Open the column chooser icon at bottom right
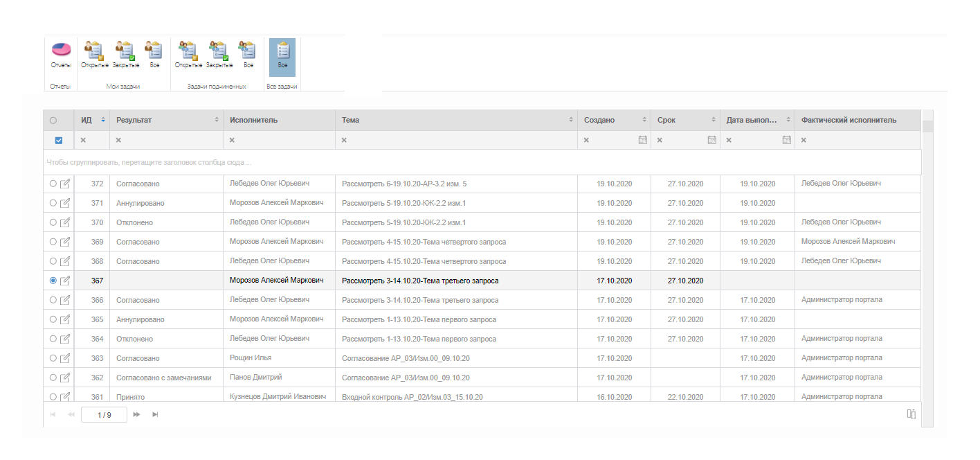The width and height of the screenshot is (980, 460). pos(911,414)
